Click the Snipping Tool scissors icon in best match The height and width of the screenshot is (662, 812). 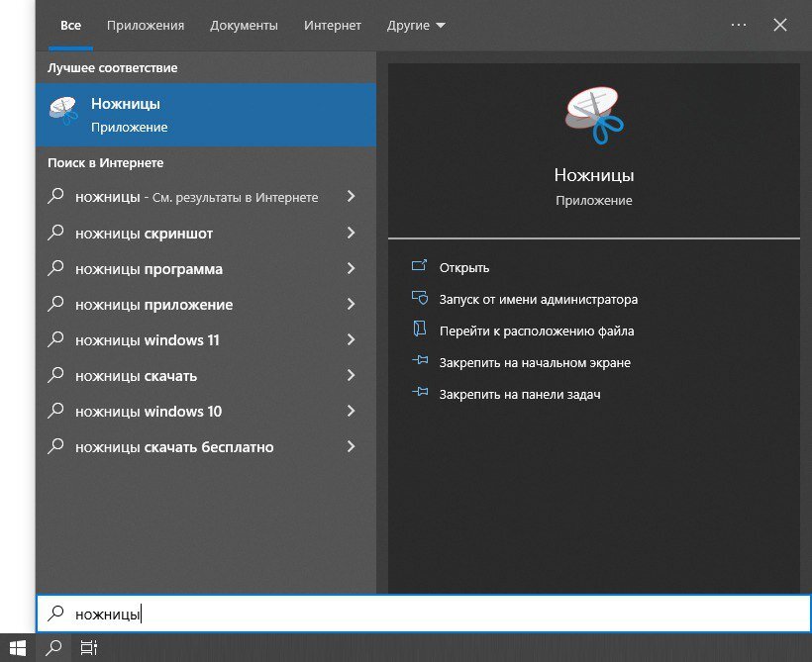63,112
